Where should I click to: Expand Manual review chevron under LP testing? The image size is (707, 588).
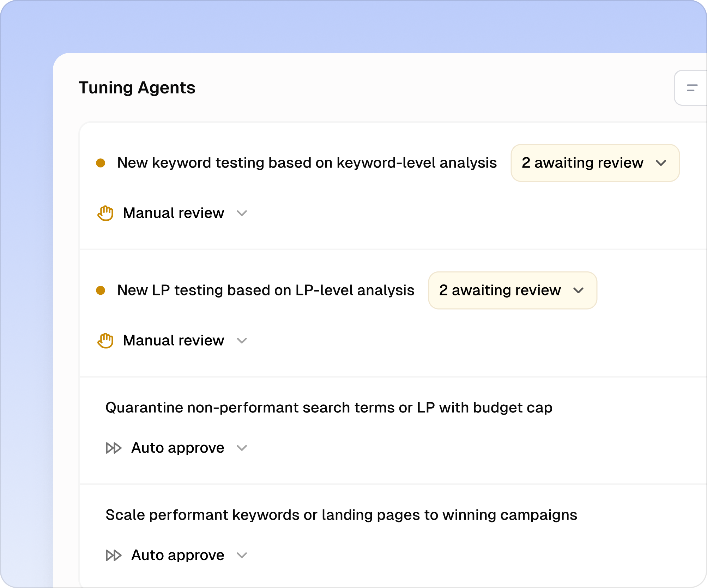tap(242, 341)
